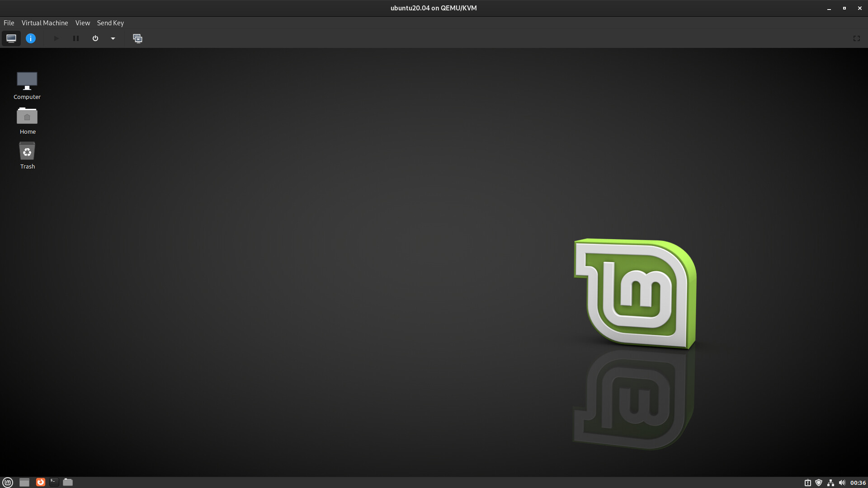Launch Firefox from the guest taskbar
Image resolution: width=868 pixels, height=488 pixels.
pos(41,482)
